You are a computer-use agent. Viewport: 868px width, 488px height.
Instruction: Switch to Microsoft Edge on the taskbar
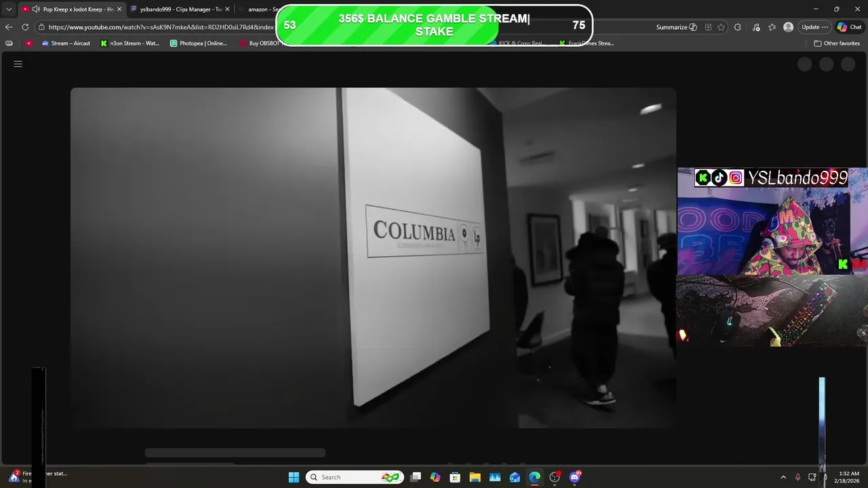click(x=535, y=477)
